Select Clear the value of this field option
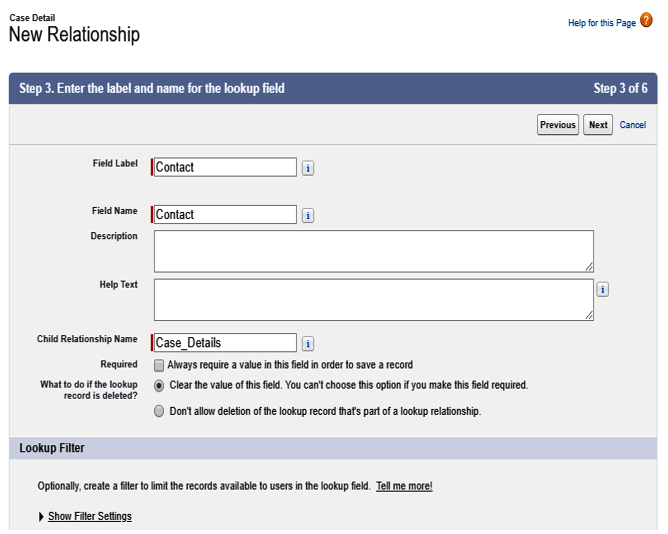 click(159, 386)
